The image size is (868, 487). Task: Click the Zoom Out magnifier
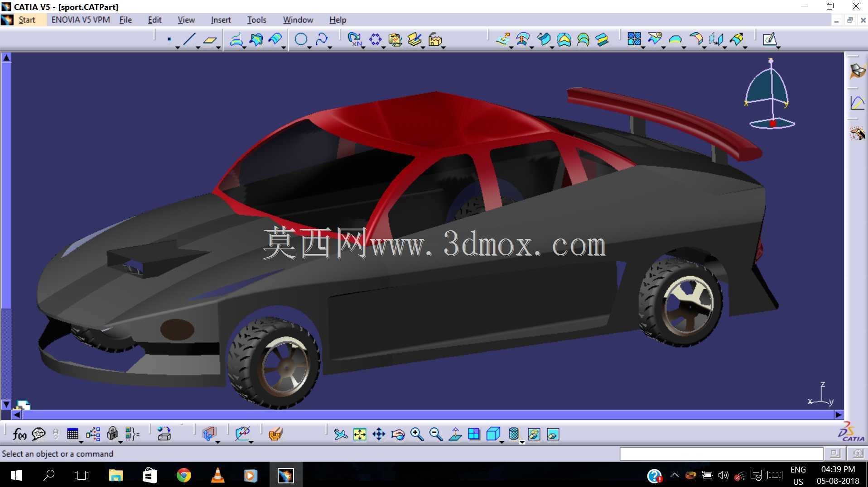pos(436,434)
